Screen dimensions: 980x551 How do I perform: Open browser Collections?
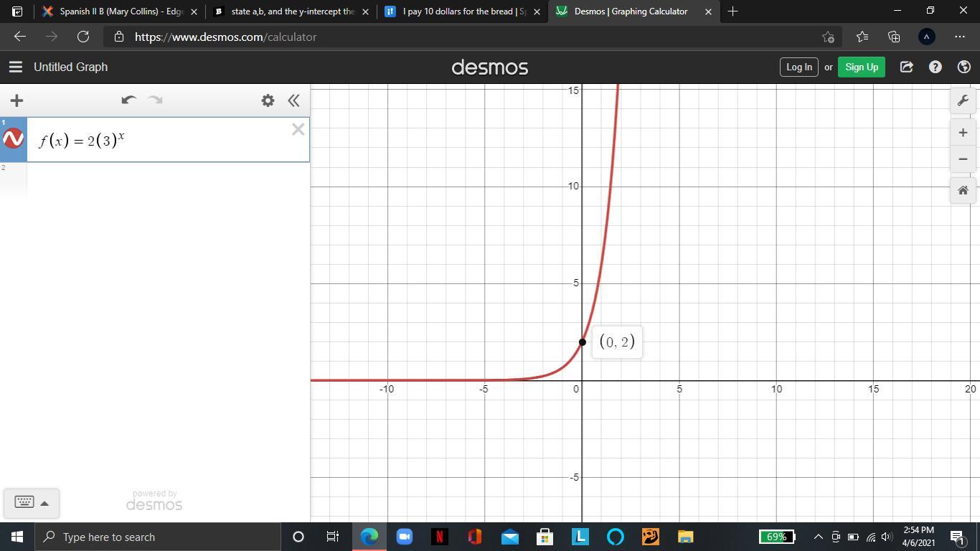coord(894,37)
